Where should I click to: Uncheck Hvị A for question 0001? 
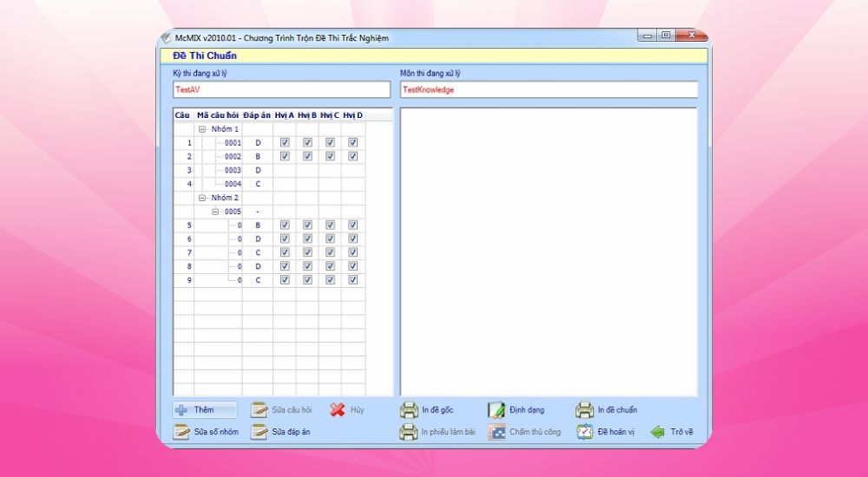click(285, 143)
